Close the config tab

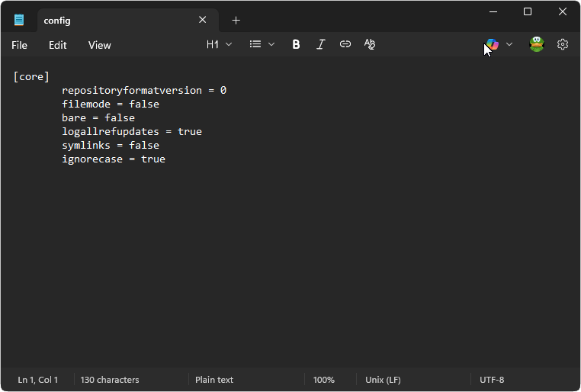point(202,20)
